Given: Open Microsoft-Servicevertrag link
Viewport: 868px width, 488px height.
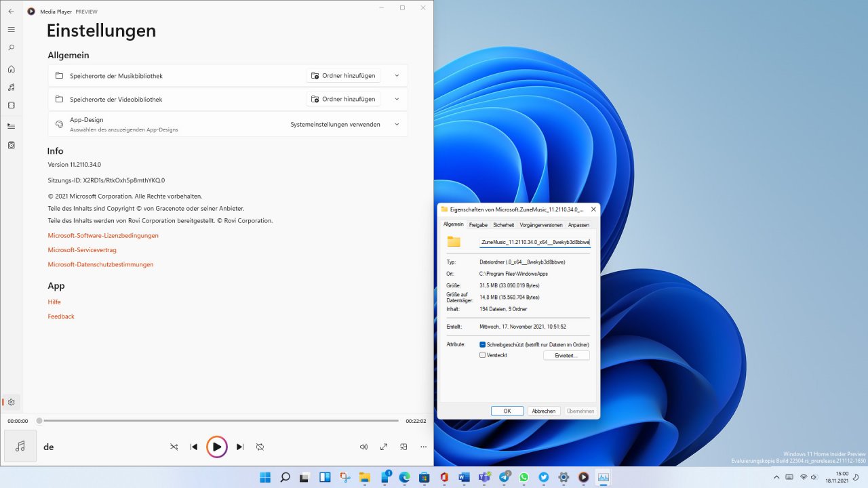Looking at the screenshot, I should click(x=81, y=250).
